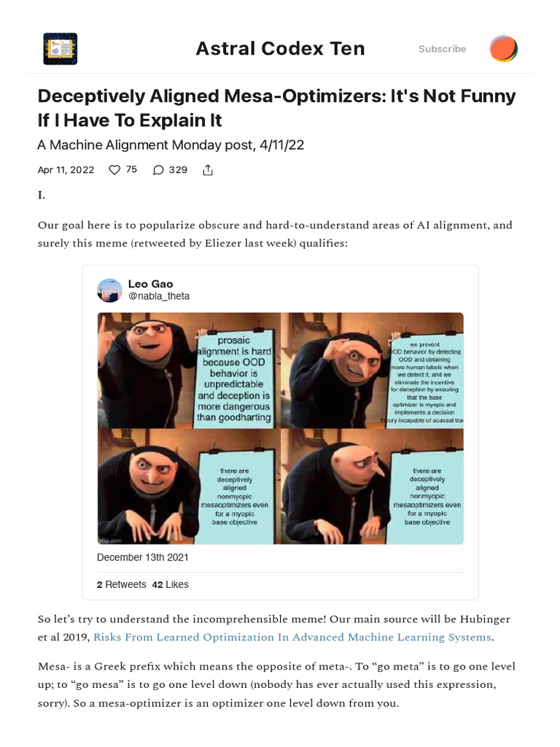Click Leo Gao's tweet avatar
Image resolution: width=560 pixels, height=747 pixels.
point(109,290)
